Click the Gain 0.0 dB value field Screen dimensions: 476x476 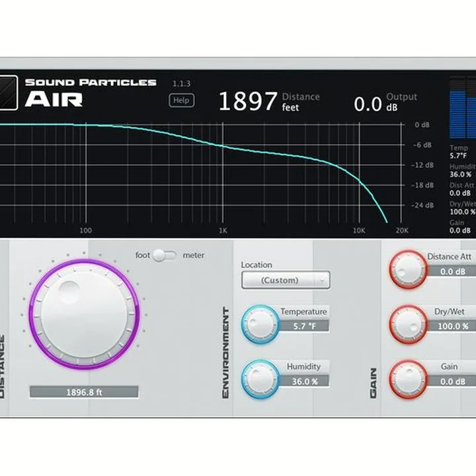(452, 381)
